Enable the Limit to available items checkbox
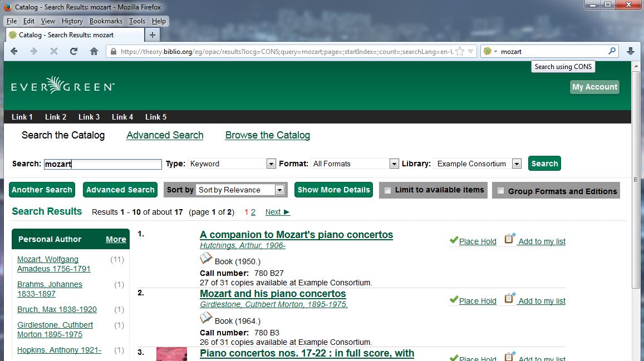The width and height of the screenshot is (644, 361). [x=387, y=190]
